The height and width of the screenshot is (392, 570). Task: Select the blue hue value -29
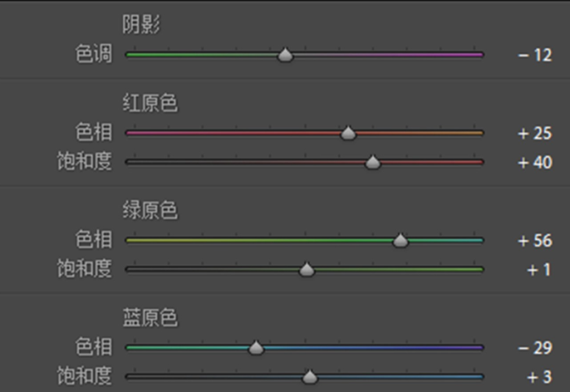[535, 348]
